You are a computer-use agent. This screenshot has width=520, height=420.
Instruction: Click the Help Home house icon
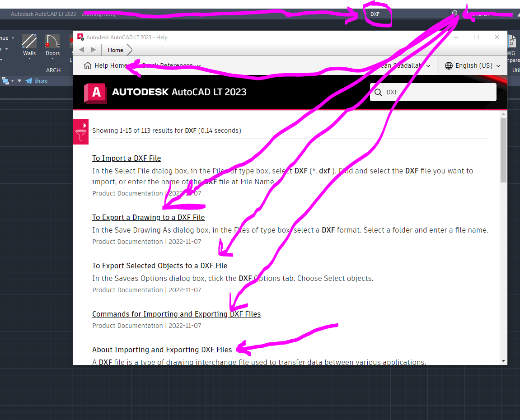point(87,65)
